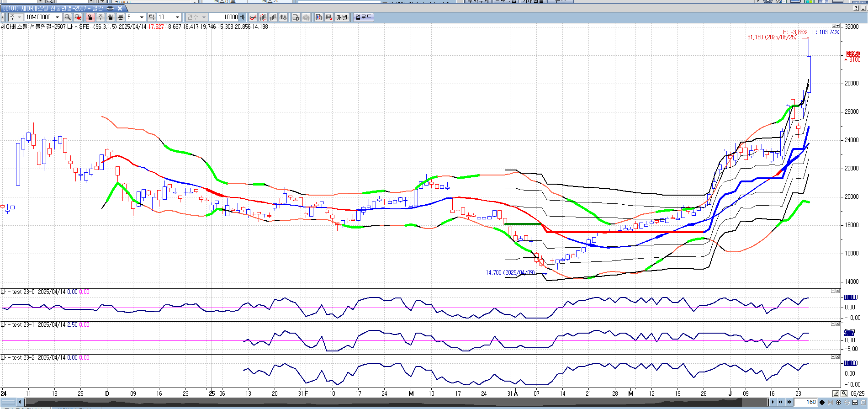
Task: Click the pencil drawing tool icon below the price axis
Action: [836, 393]
